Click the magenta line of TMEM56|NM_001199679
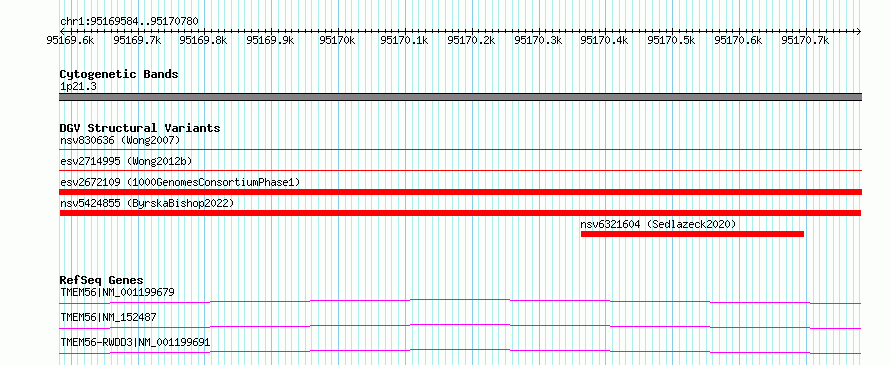Viewport: 890px width, 365px height. [x=460, y=301]
